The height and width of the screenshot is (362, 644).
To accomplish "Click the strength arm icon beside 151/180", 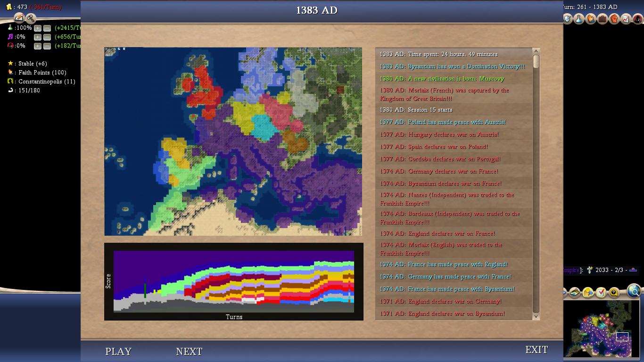I will tap(10, 90).
